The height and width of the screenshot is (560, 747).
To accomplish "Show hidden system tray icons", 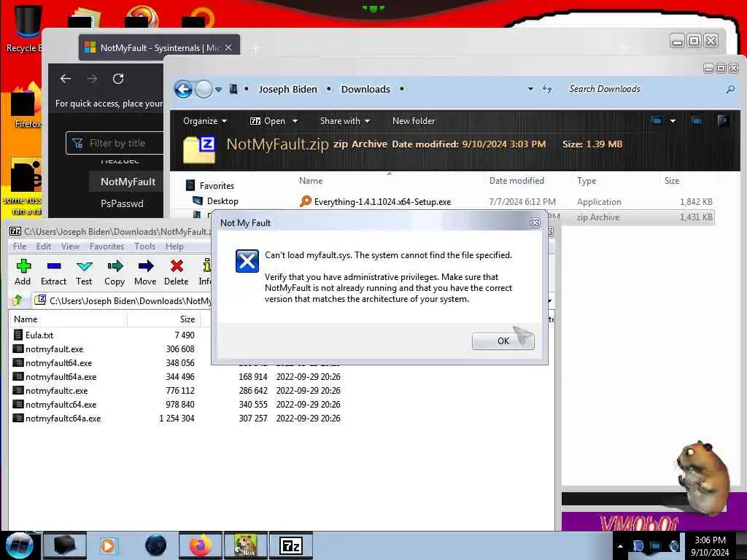I will pyautogui.click(x=620, y=545).
